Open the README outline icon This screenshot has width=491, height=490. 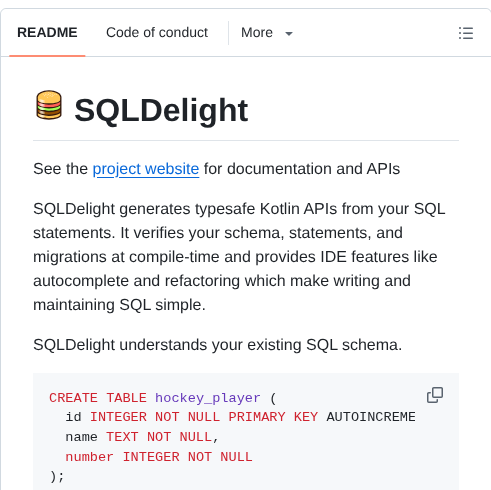pyautogui.click(x=466, y=33)
